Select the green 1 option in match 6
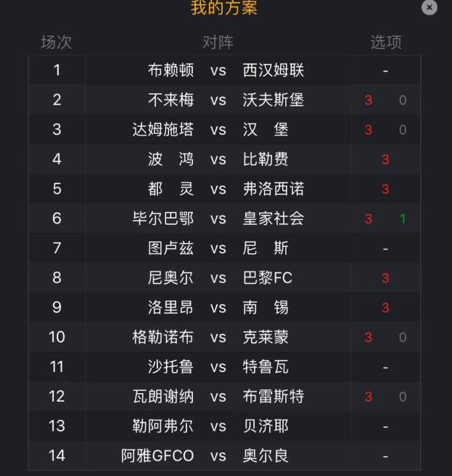This screenshot has height=476, width=452. 403,219
